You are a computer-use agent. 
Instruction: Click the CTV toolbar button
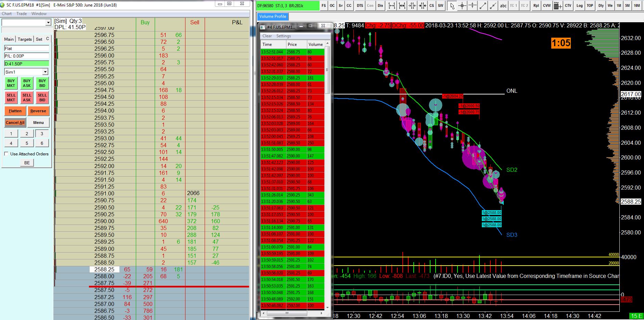click(568, 5)
